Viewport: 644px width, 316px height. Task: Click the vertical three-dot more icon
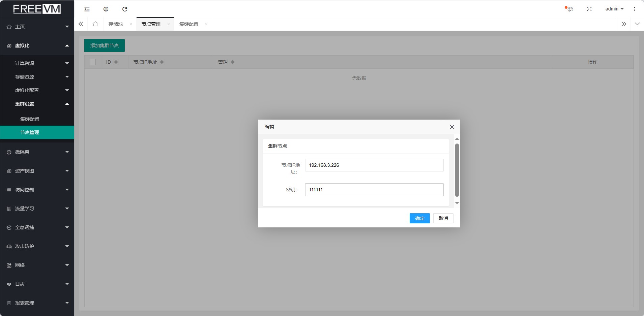point(634,9)
